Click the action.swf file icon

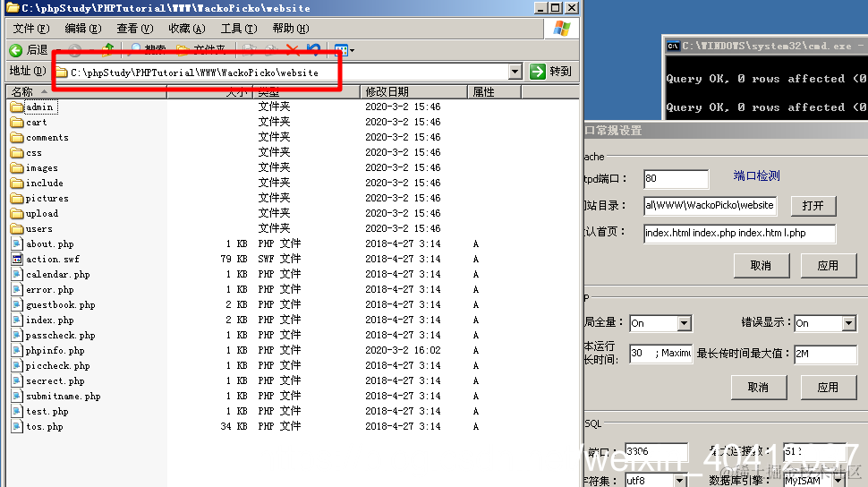(17, 259)
